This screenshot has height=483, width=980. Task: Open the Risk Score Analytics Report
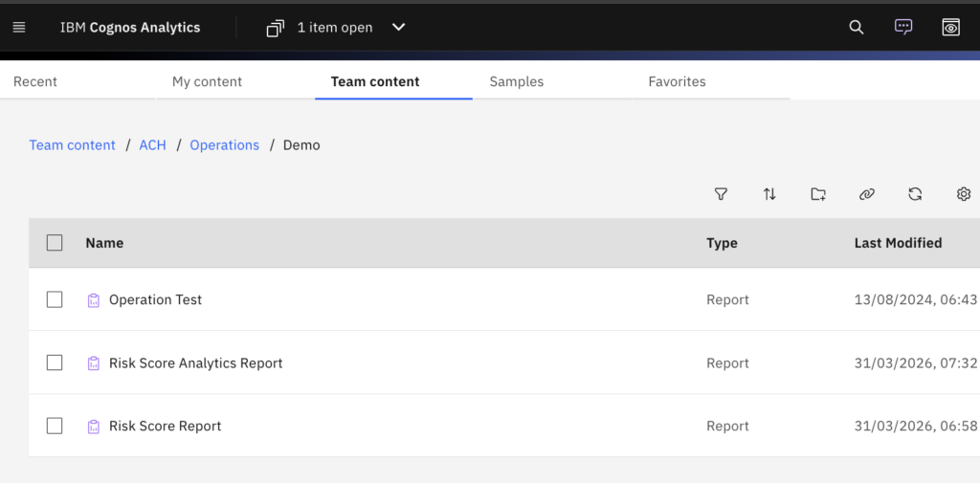click(x=195, y=363)
